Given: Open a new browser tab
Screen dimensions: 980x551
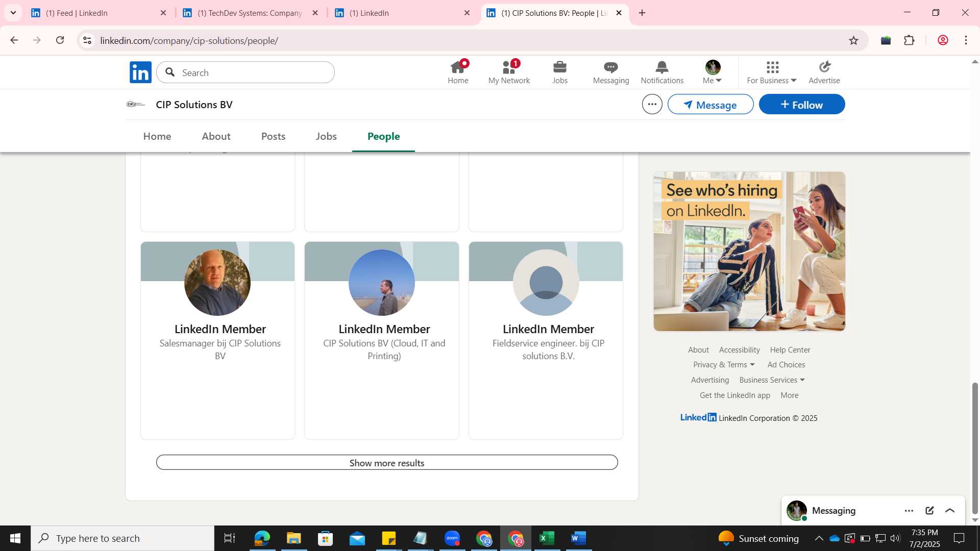Looking at the screenshot, I should click(642, 13).
